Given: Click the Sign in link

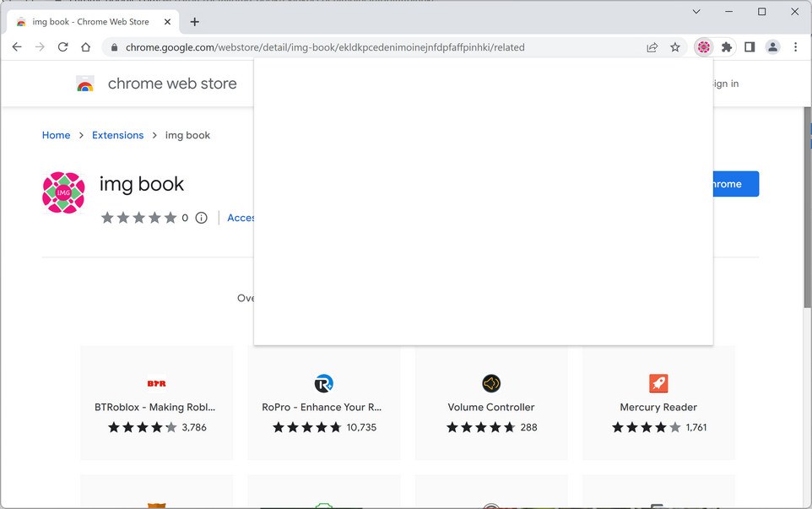Looking at the screenshot, I should point(726,84).
